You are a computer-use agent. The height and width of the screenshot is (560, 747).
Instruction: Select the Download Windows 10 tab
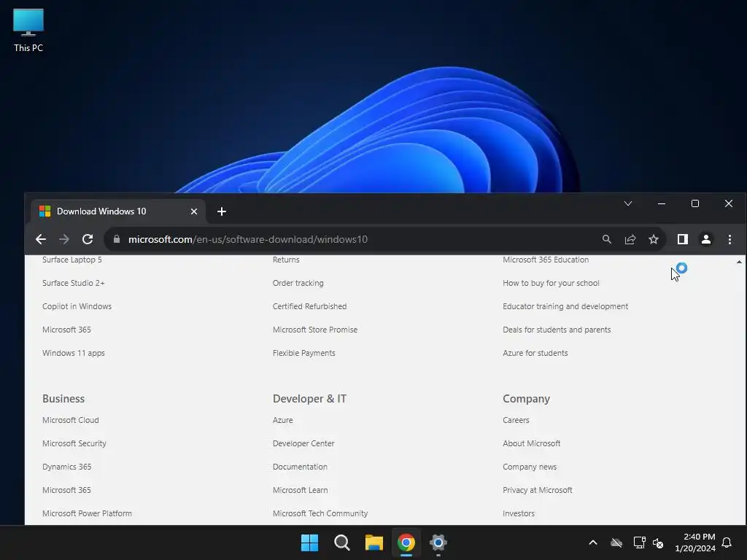coord(117,211)
